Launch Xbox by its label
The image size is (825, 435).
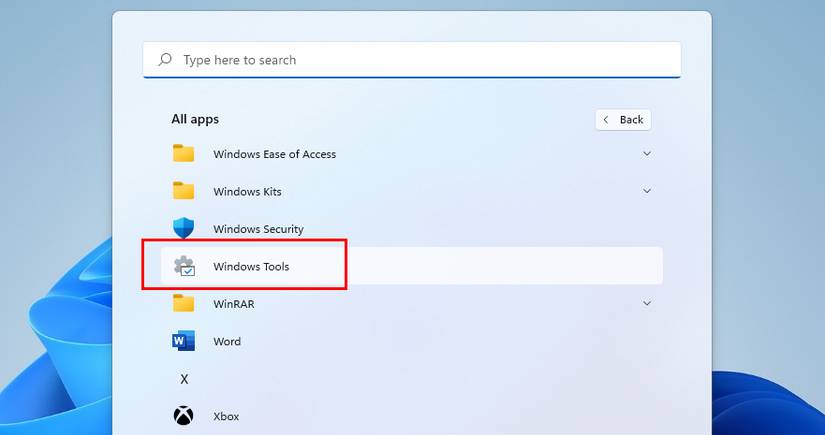tap(226, 417)
